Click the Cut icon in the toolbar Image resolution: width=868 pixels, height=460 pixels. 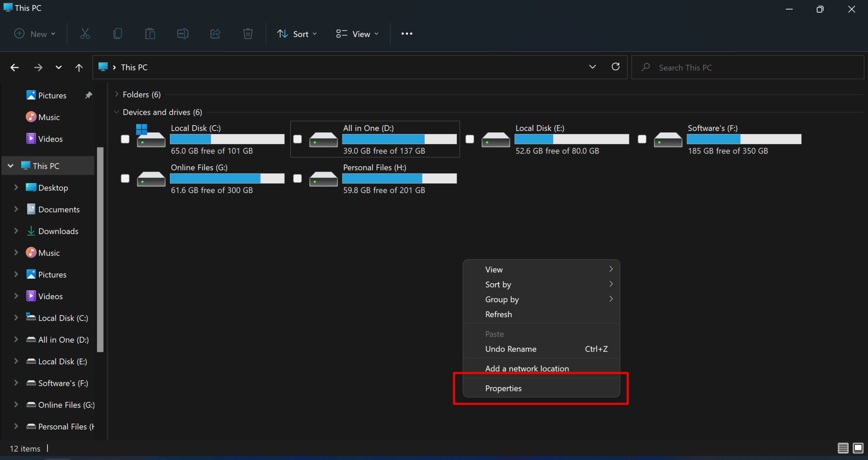tap(85, 33)
